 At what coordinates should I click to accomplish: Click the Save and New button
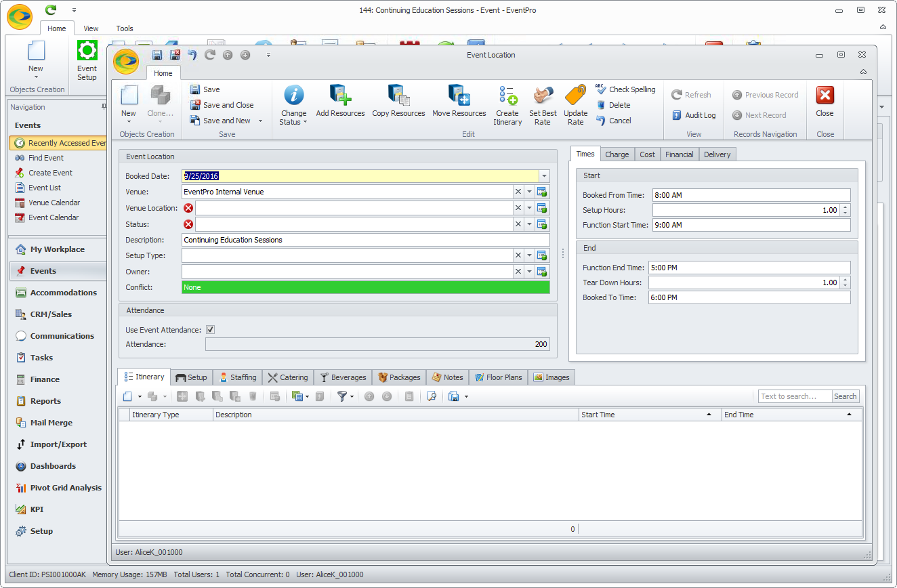click(x=220, y=121)
